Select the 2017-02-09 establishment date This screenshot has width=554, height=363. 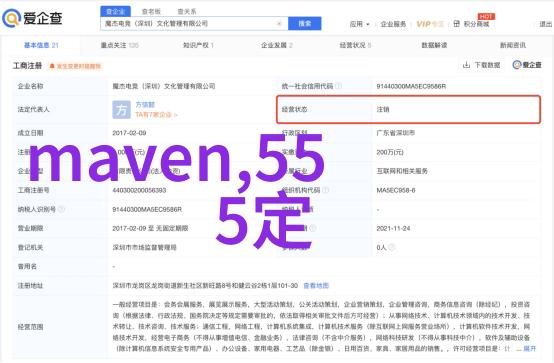point(129,133)
